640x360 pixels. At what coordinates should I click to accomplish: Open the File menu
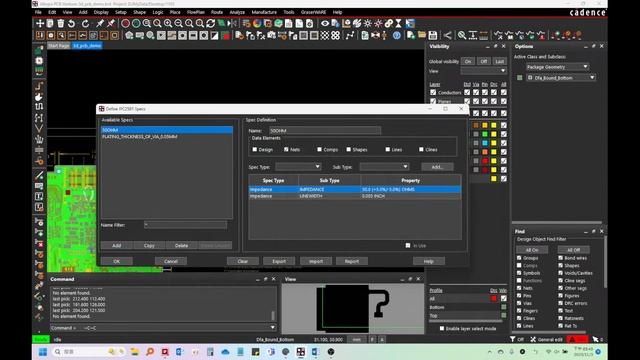(38, 12)
